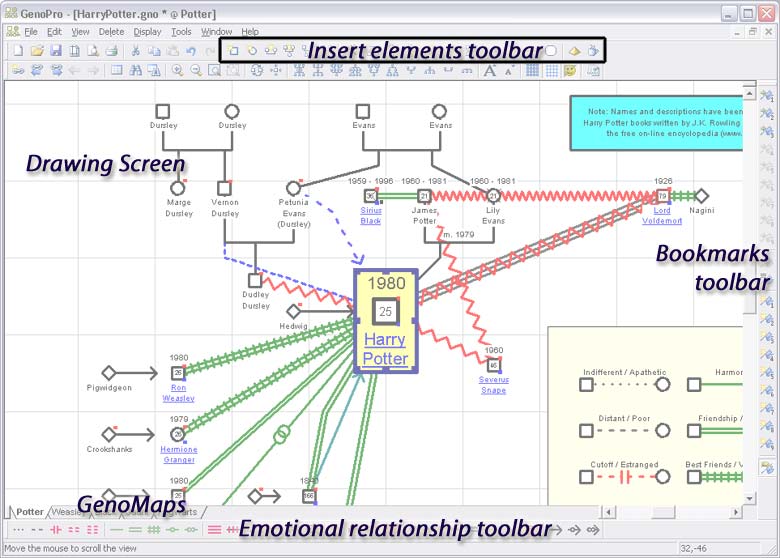Select James Potter's square symbol
The height and width of the screenshot is (558, 780).
[x=424, y=196]
